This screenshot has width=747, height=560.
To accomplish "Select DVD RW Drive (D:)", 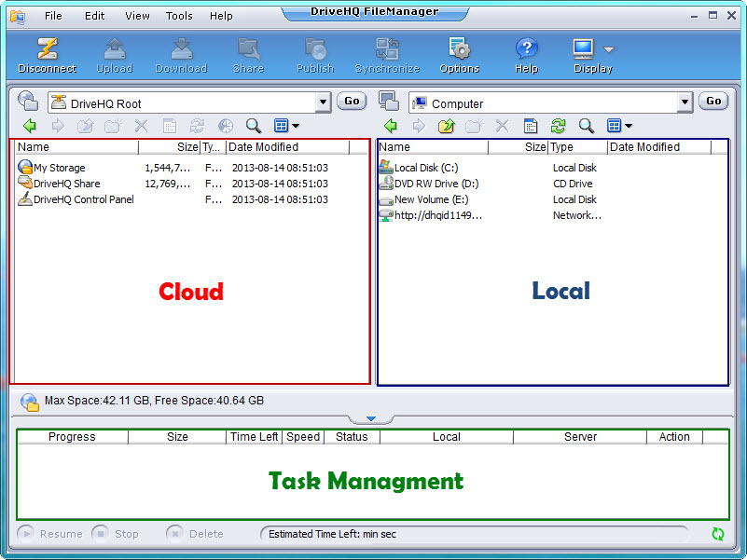I will click(x=429, y=184).
